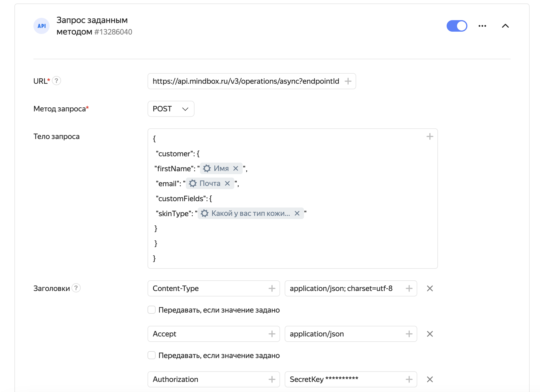The height and width of the screenshot is (392, 540).
Task: Click the SecretKey value field
Action: [x=351, y=379]
